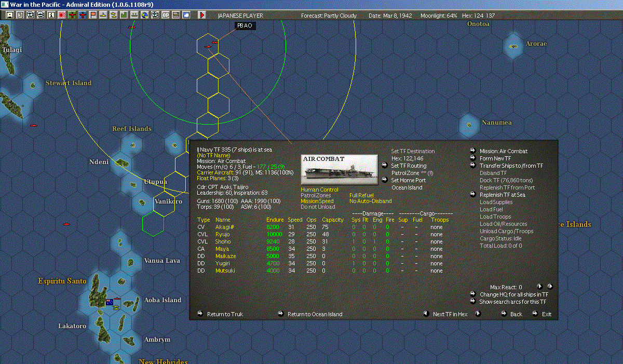Click the Date: Mar 8, 1942 status text
This screenshot has width=623, height=364.
(390, 16)
